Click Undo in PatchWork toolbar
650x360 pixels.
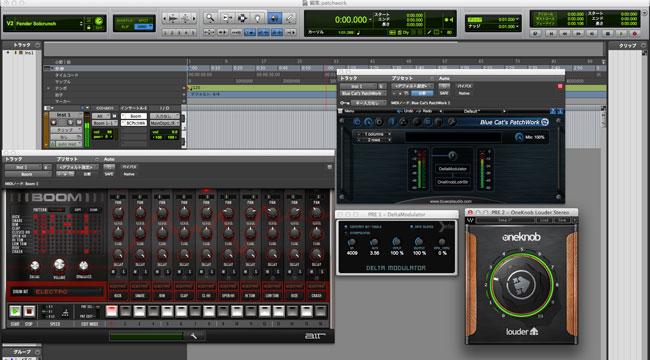(x=406, y=111)
